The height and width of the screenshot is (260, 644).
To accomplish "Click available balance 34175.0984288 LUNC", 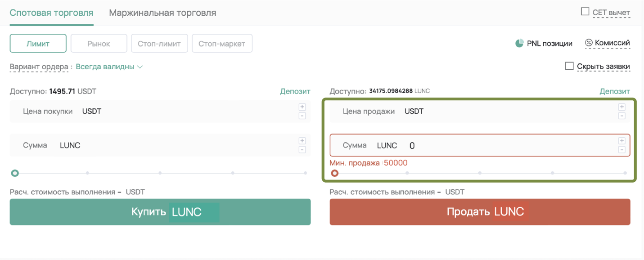I will 400,91.
